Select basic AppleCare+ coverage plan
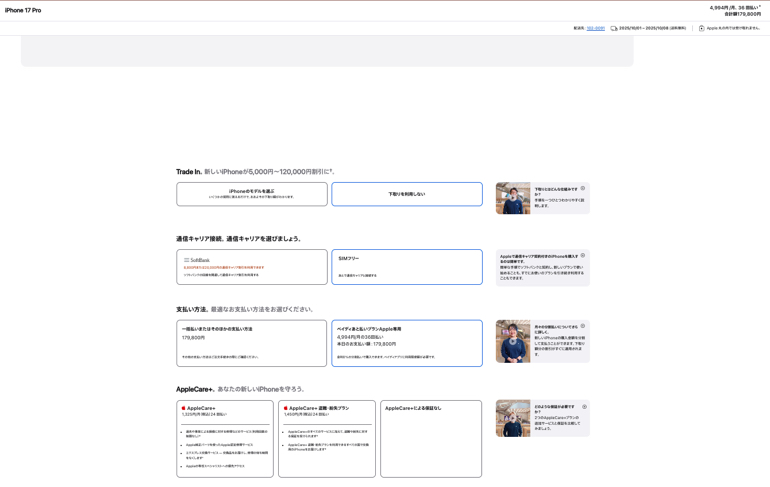Screen dimensions: 770x487 pos(225,438)
